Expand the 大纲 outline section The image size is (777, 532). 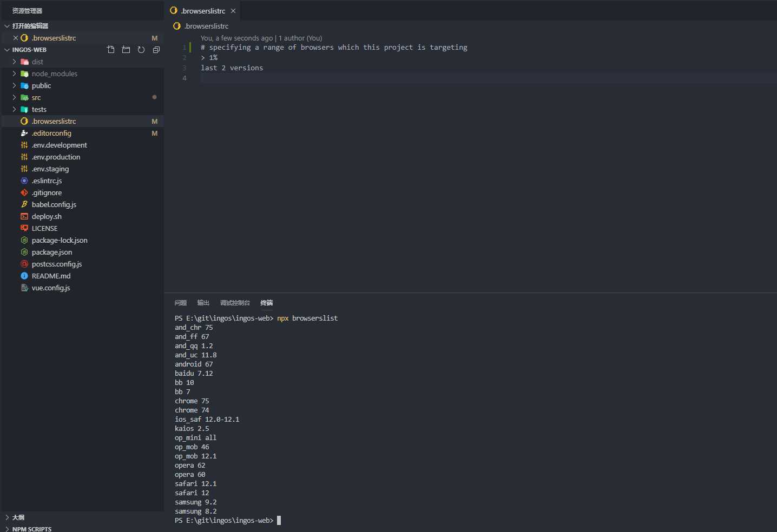point(18,517)
